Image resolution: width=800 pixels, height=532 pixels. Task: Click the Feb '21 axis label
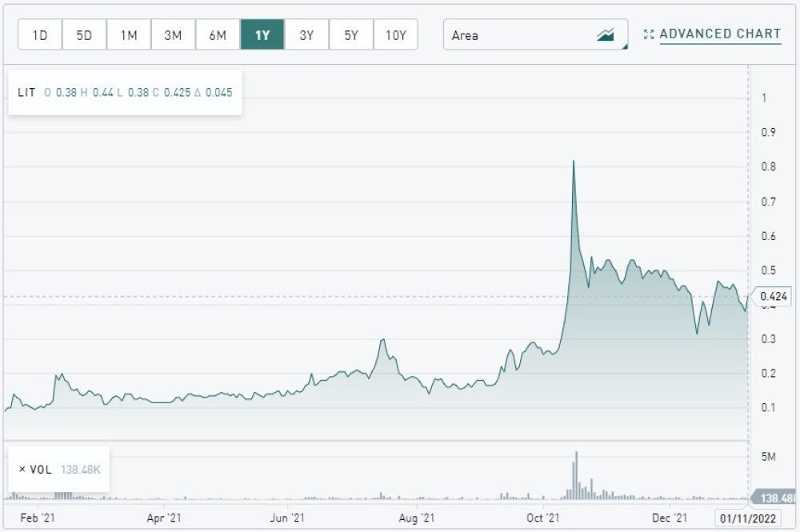pos(38,518)
